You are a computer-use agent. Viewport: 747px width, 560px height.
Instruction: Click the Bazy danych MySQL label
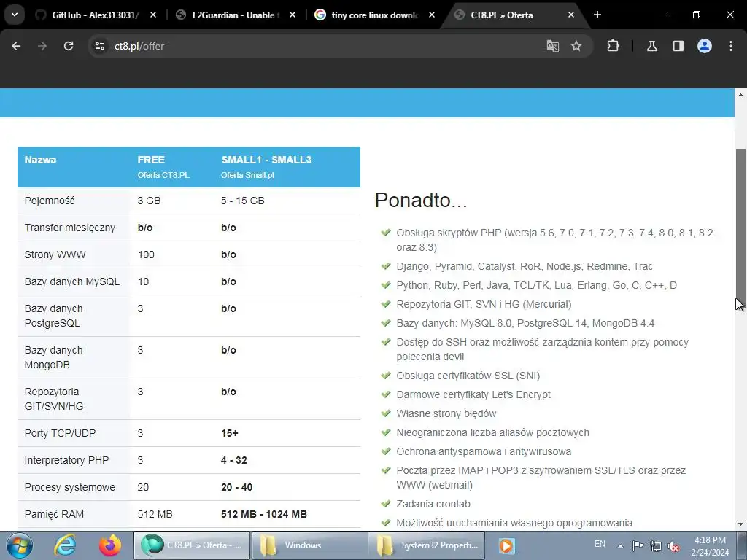72,281
